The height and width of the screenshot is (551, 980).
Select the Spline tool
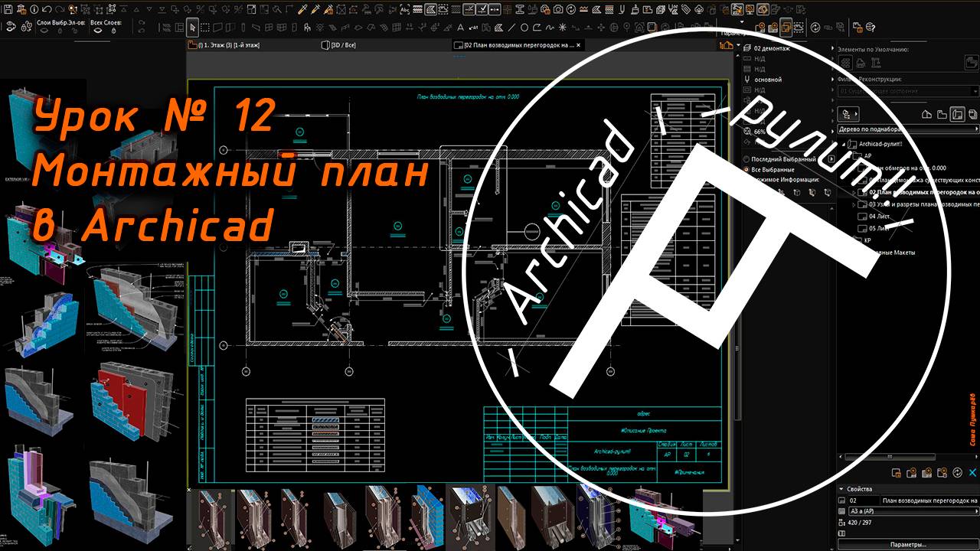[x=550, y=28]
